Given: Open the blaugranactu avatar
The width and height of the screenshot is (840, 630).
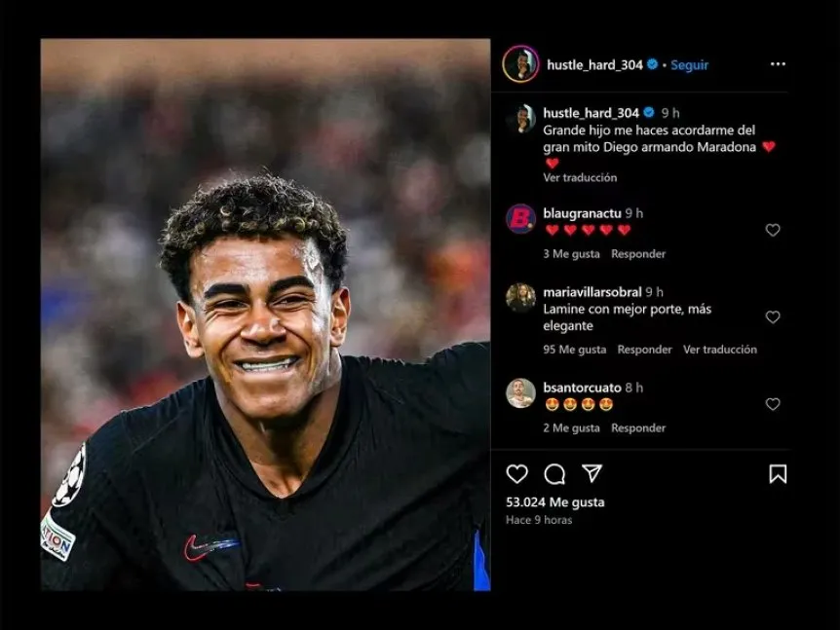Looking at the screenshot, I should pos(520,218).
